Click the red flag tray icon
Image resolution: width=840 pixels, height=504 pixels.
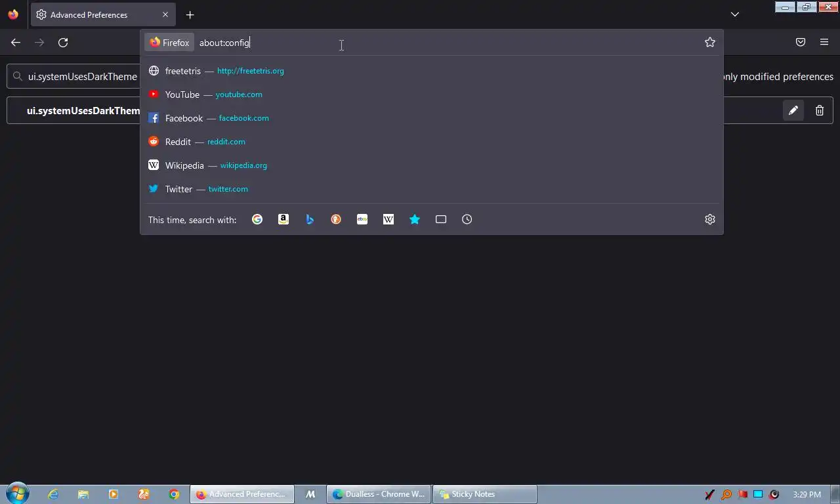[742, 494]
